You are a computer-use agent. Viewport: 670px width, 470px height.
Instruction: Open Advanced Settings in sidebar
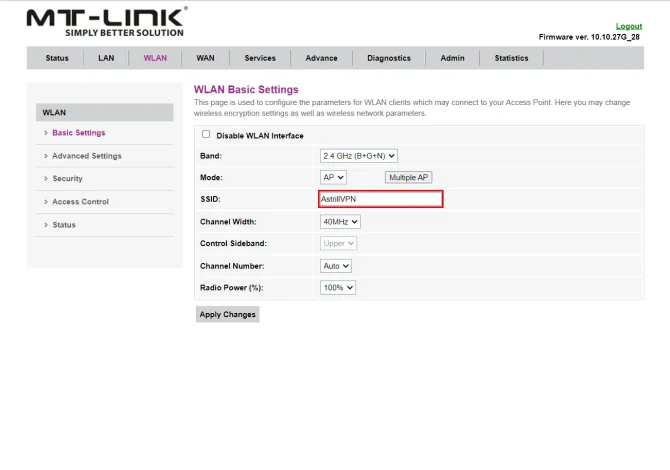click(87, 156)
